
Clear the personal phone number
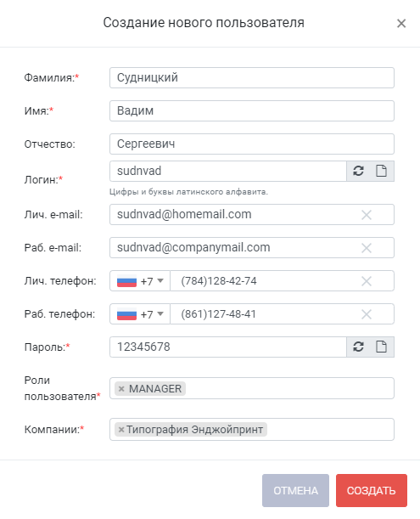pyautogui.click(x=367, y=281)
